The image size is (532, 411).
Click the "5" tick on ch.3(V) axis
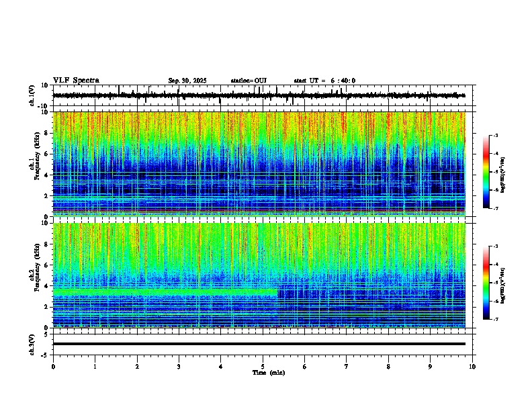[x=47, y=334]
